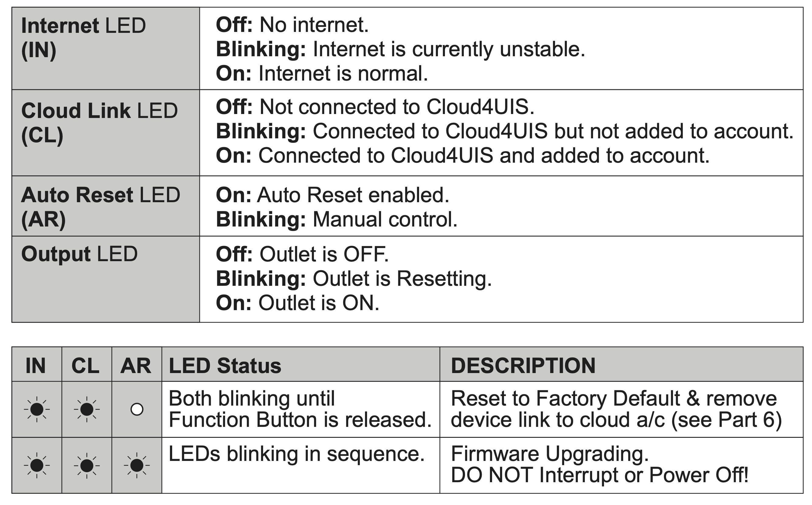This screenshot has height=505, width=812.
Task: Click the "LEDs blinking in sequence." text
Action: click(297, 454)
